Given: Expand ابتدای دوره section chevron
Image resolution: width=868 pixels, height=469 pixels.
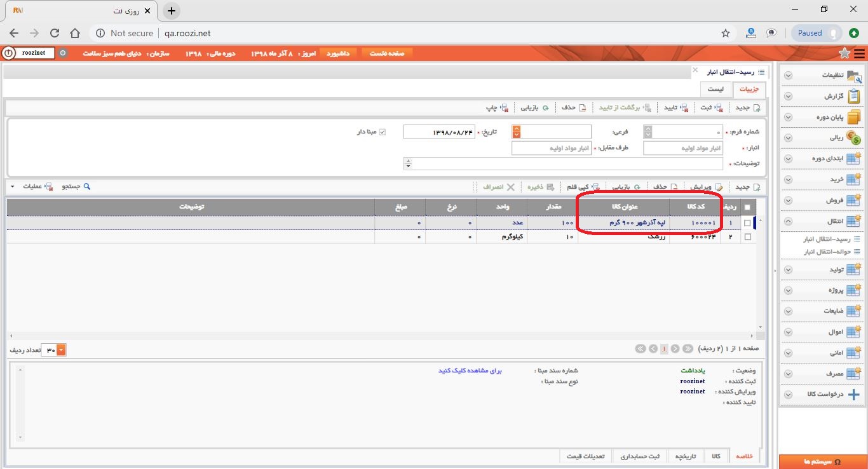Looking at the screenshot, I should (788, 159).
